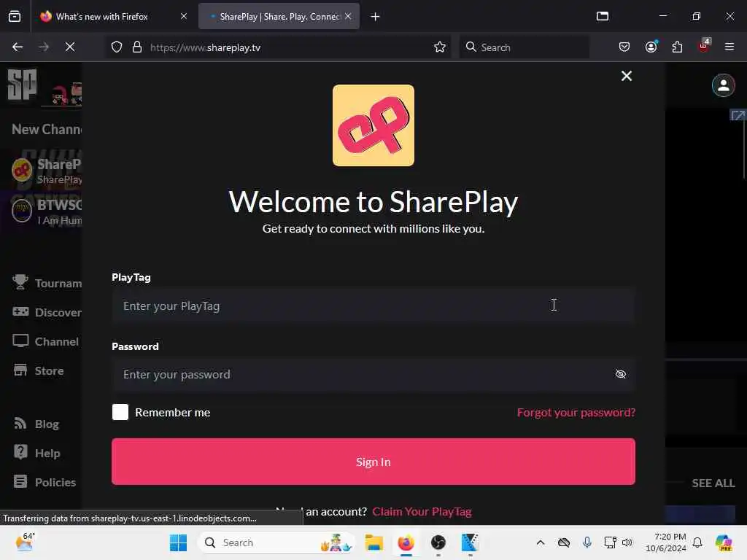Open Tournaments trophy sidebar item
747x560 pixels.
[x=47, y=283]
